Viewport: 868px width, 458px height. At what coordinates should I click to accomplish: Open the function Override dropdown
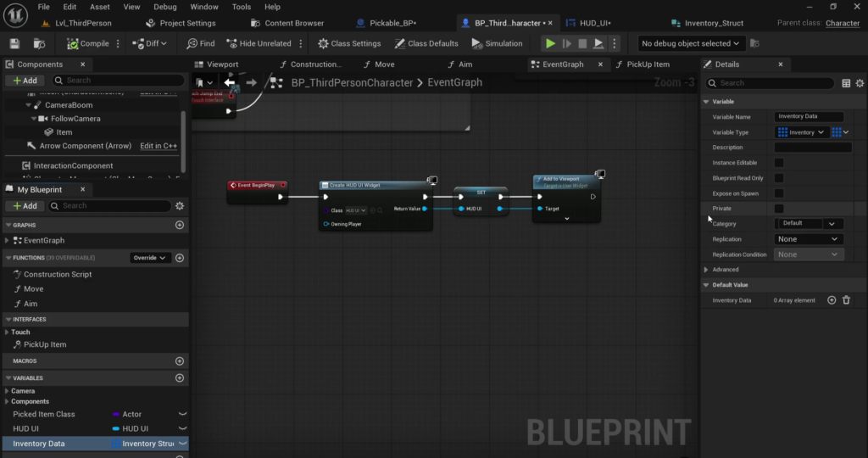(149, 258)
